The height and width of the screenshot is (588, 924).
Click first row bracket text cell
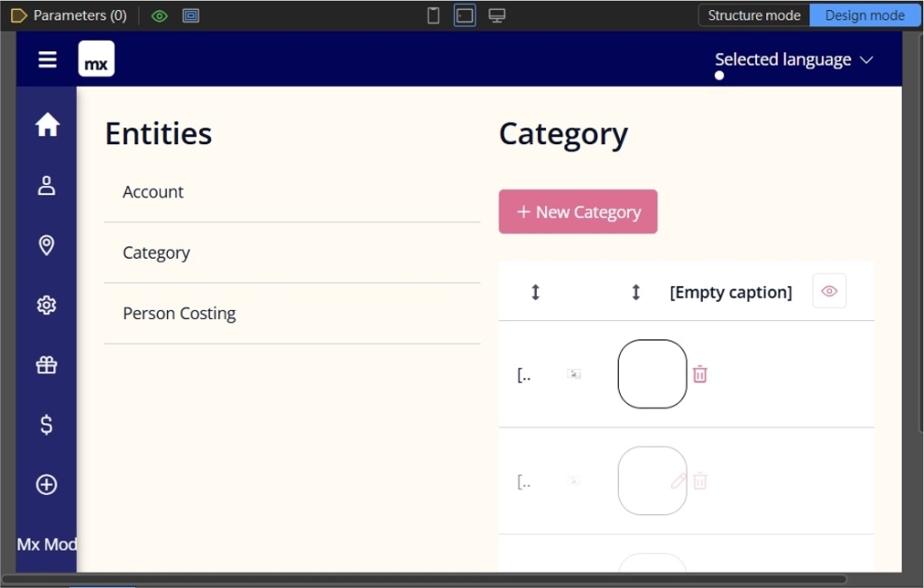524,375
